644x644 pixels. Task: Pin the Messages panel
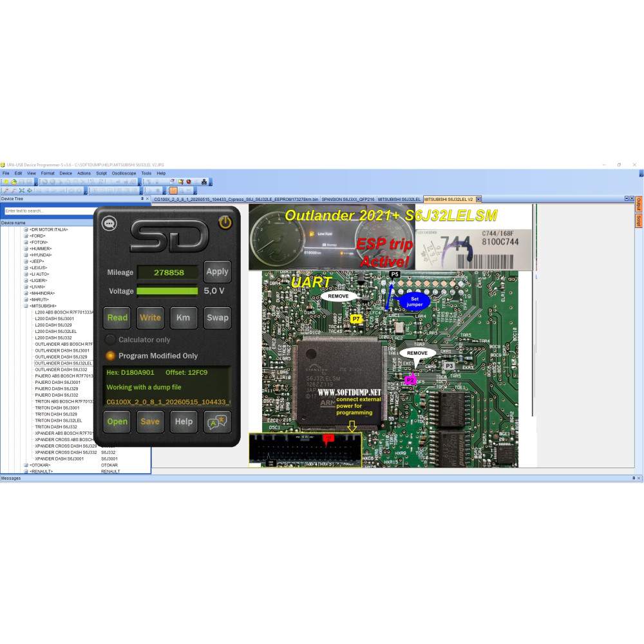[x=634, y=478]
